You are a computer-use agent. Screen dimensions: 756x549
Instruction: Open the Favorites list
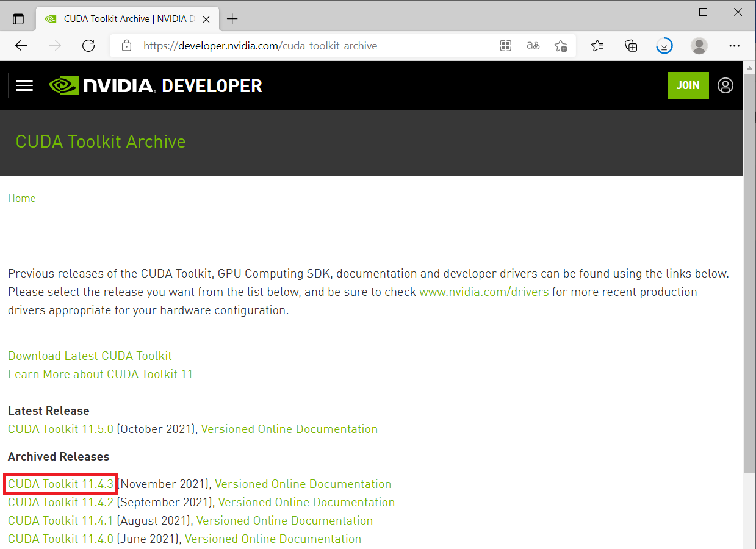pos(597,46)
